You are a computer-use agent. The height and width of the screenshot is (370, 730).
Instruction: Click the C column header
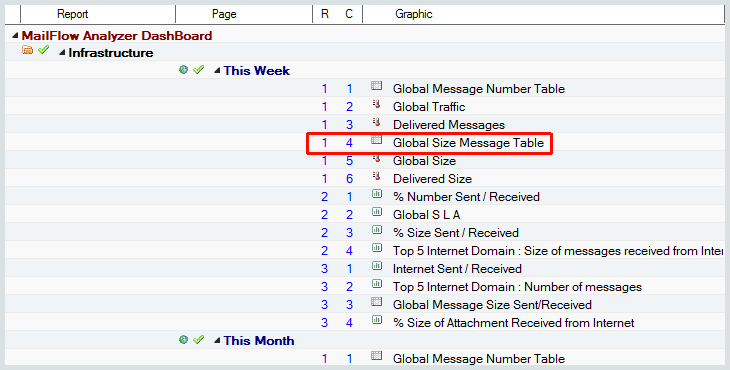(349, 14)
